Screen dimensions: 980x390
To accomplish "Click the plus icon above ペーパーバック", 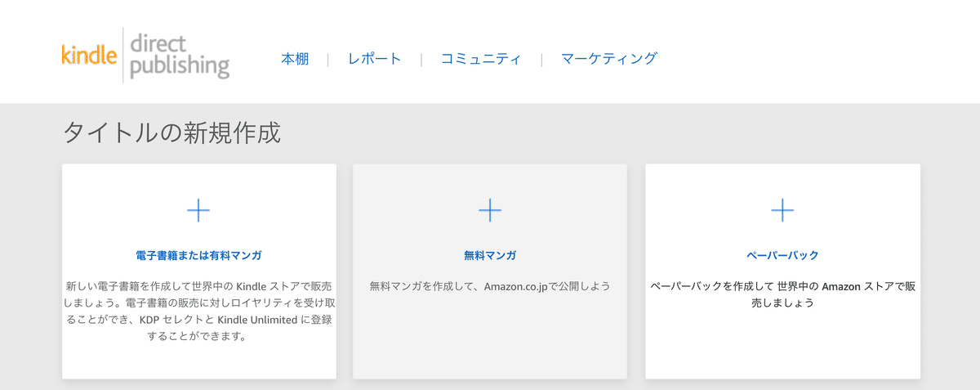I will coord(782,210).
